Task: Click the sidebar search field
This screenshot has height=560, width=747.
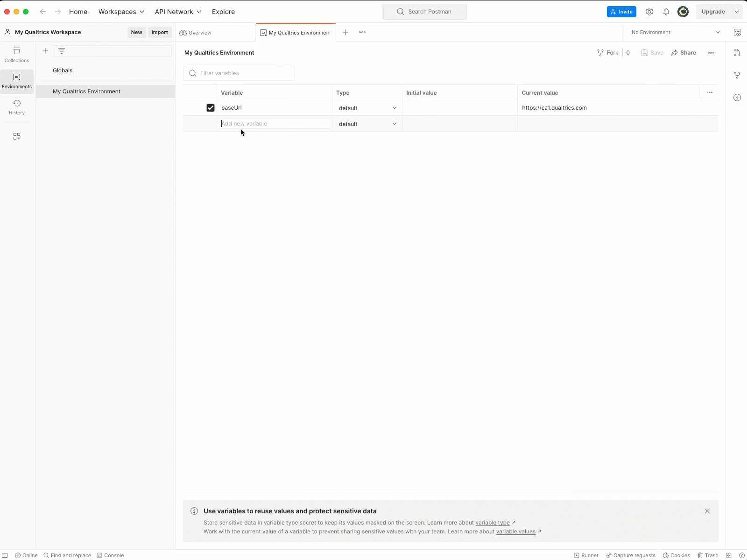Action: click(112, 51)
